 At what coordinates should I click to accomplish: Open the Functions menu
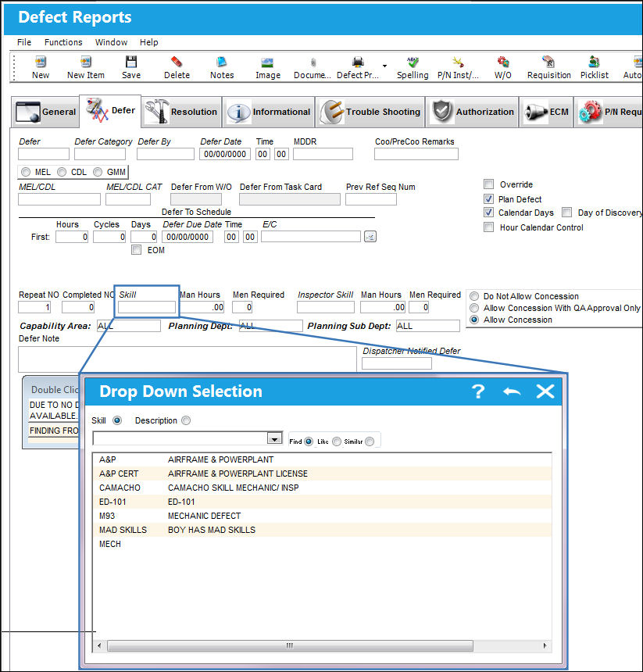tap(63, 42)
